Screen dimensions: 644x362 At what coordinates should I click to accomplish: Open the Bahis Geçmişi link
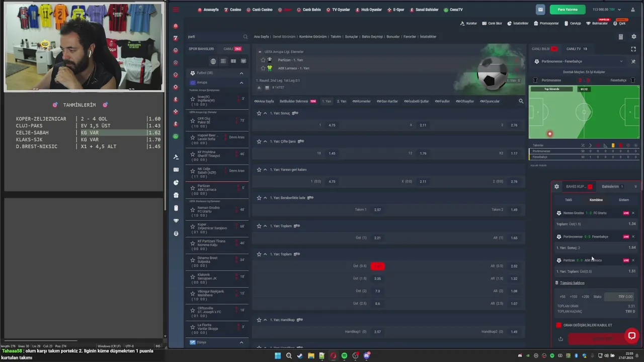coord(372,37)
